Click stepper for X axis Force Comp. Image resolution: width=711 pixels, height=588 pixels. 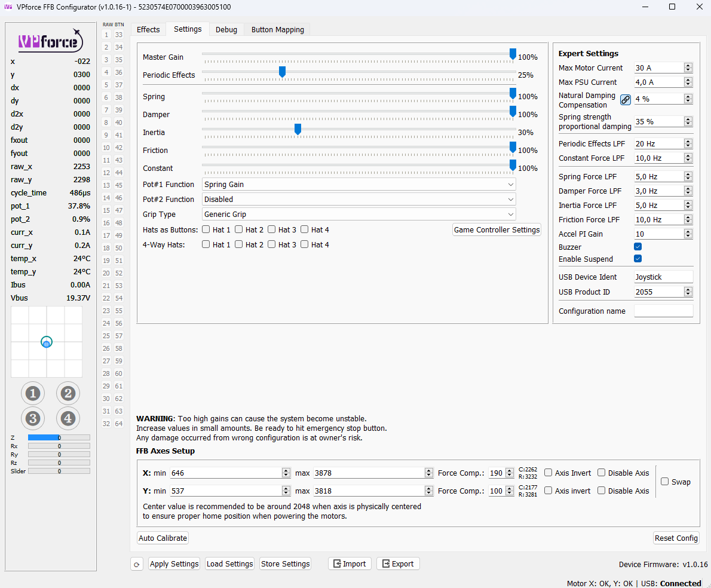[510, 473]
